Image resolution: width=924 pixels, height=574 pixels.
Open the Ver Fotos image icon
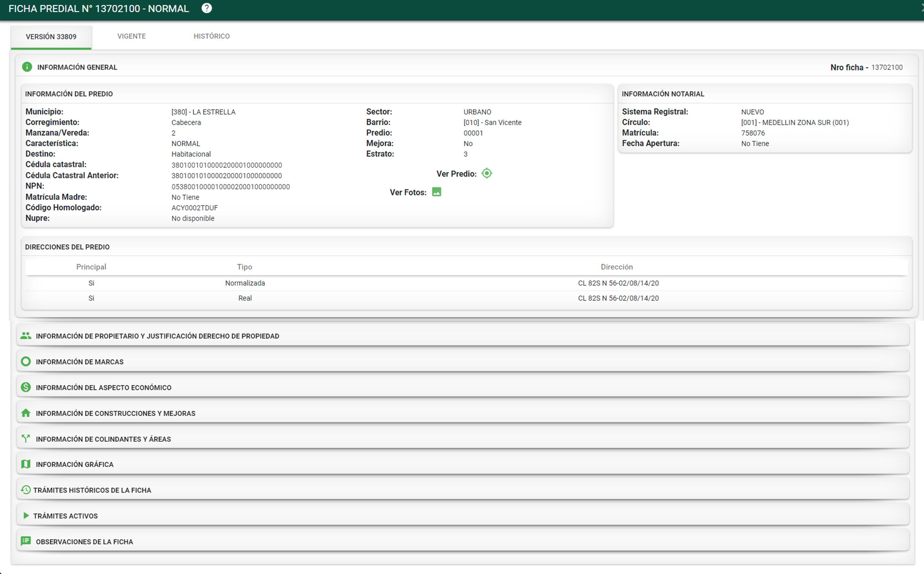[437, 192]
